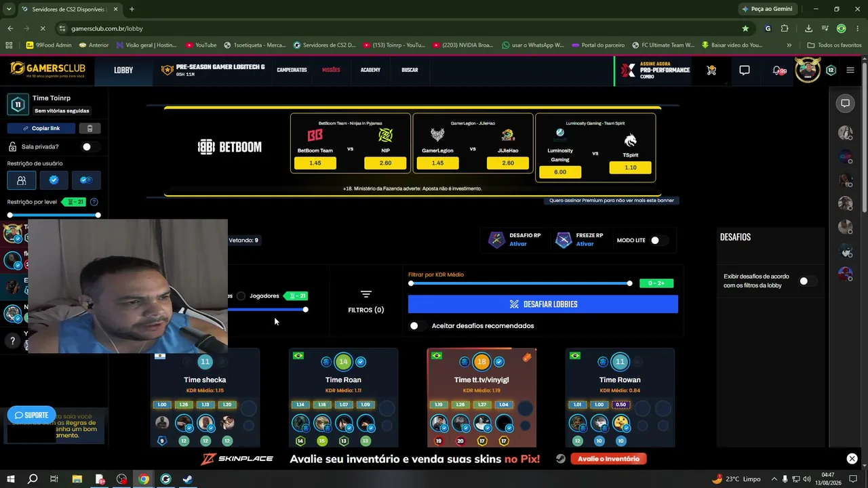Open Windows search from taskbar
The width and height of the screenshot is (868, 488).
[x=32, y=479]
